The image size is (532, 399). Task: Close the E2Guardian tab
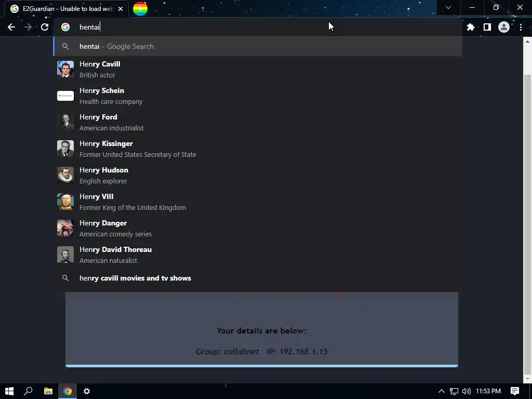(x=121, y=9)
